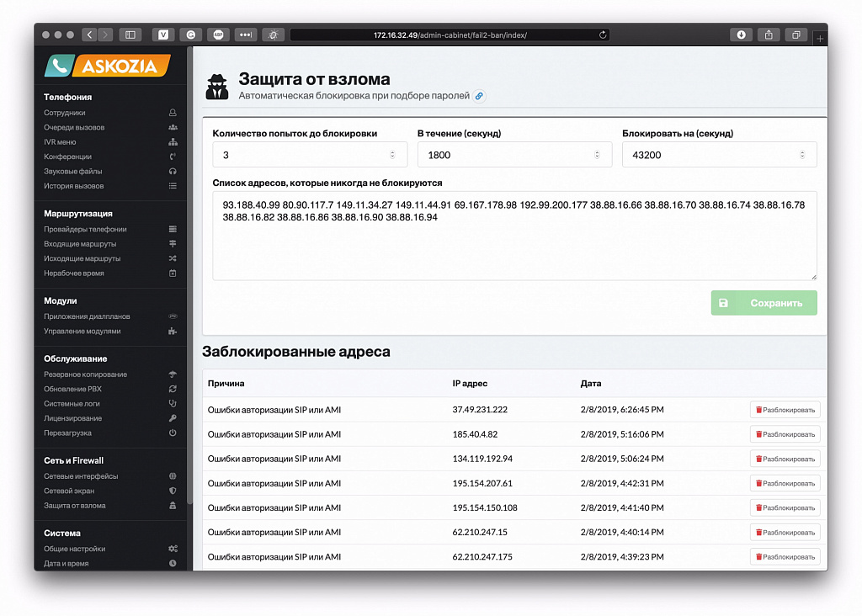
Task: Click the Провайдеры телефонии server icon
Action: point(173,229)
